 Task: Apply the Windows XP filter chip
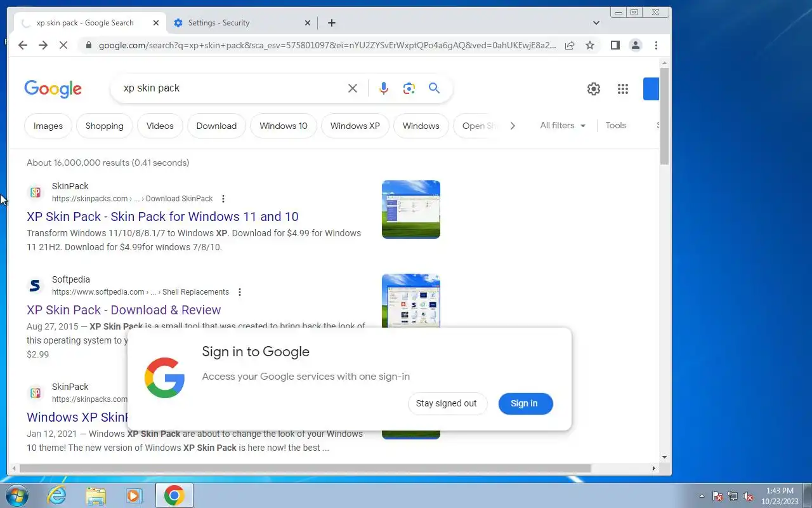355,126
